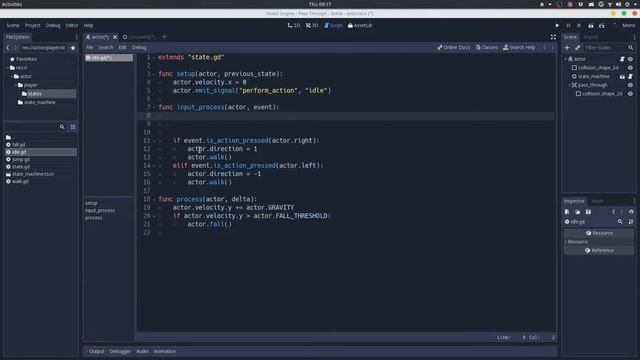Toggle favorite star for current path

[x=73, y=48]
